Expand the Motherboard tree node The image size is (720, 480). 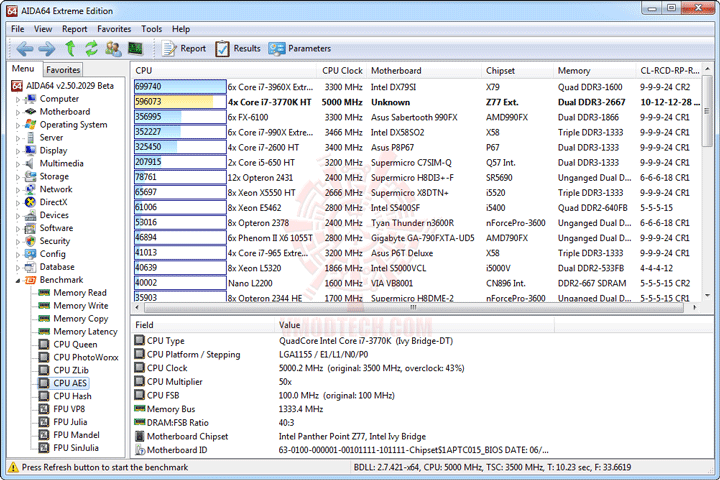coord(18,112)
